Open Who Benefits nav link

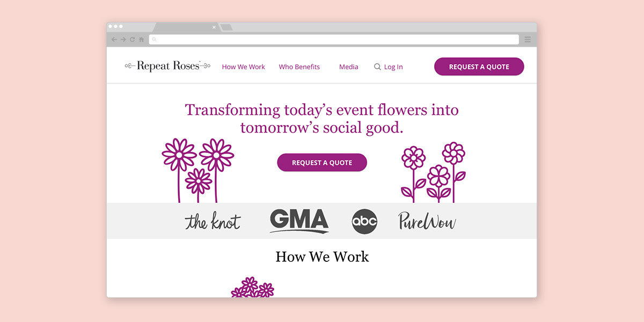(299, 67)
